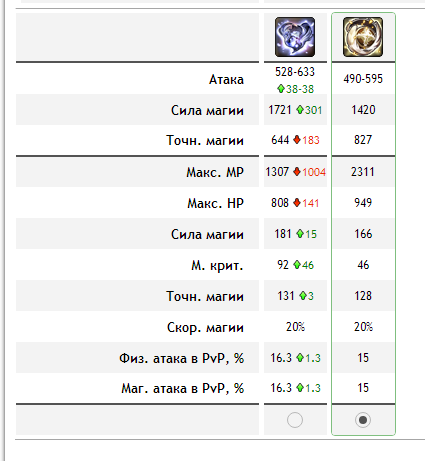The image size is (425, 461).
Task: Click the green arrow beside 46
Action: pos(297,265)
